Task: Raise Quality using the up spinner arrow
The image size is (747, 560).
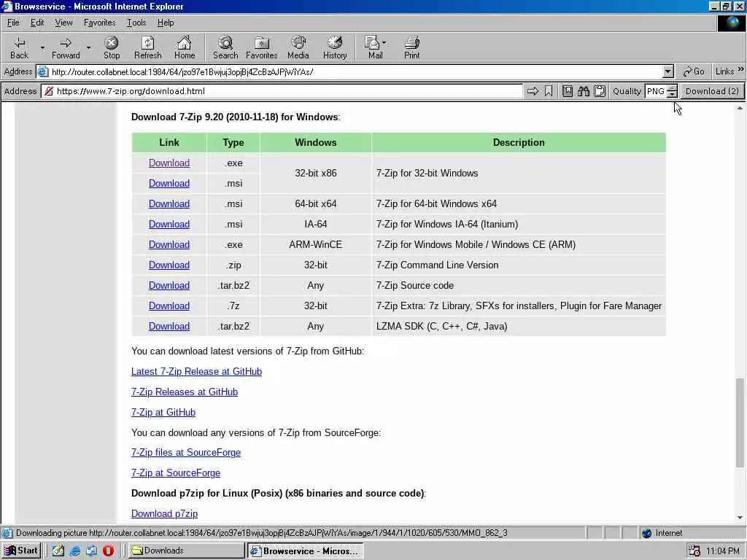Action: pyautogui.click(x=672, y=88)
